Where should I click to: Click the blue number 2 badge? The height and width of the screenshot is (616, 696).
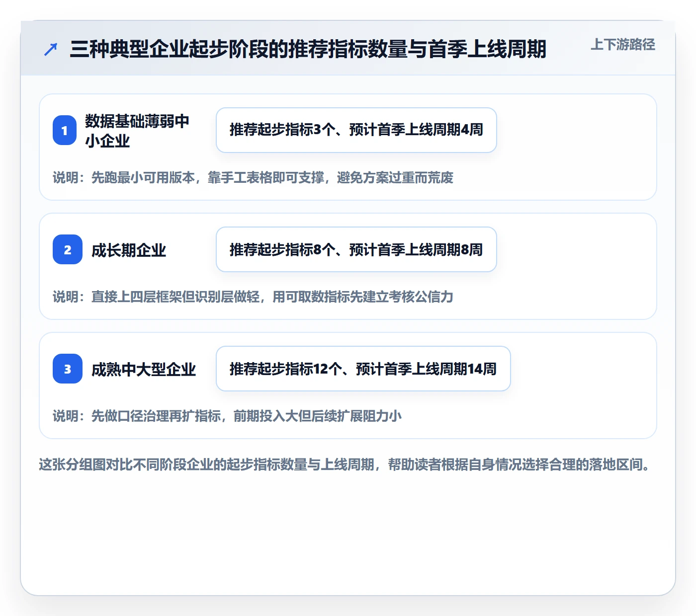coord(68,249)
